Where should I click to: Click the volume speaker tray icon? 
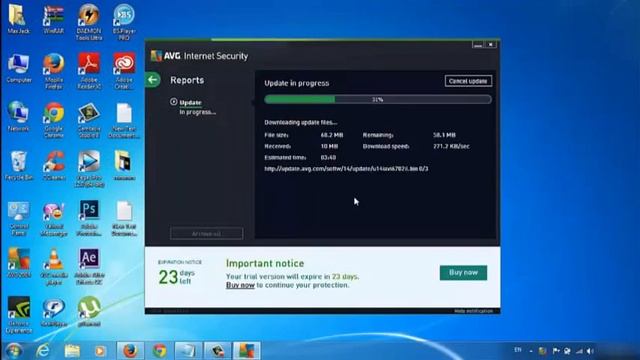[591, 351]
